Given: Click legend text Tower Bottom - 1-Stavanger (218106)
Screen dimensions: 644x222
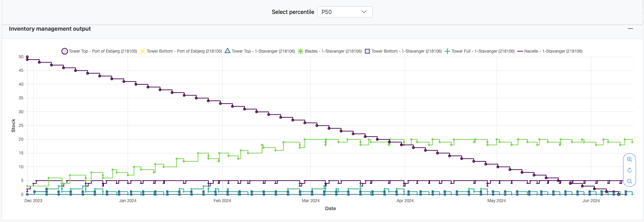Looking at the screenshot, I should 406,51.
